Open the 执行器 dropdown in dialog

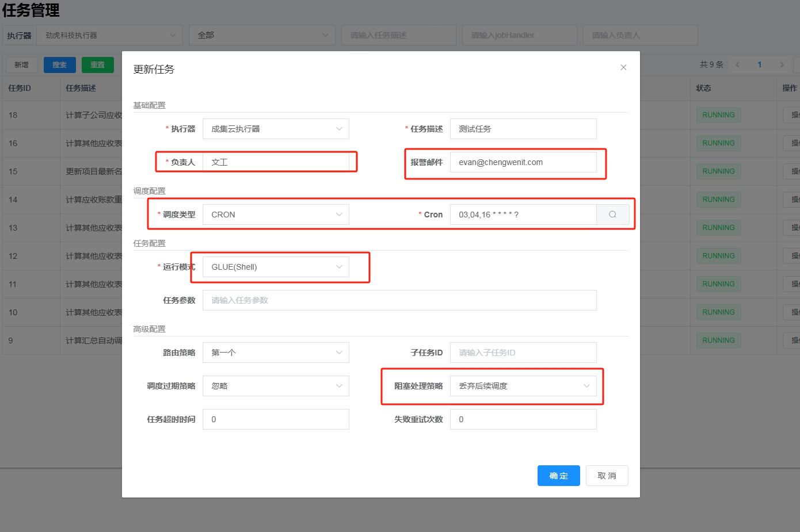click(276, 129)
